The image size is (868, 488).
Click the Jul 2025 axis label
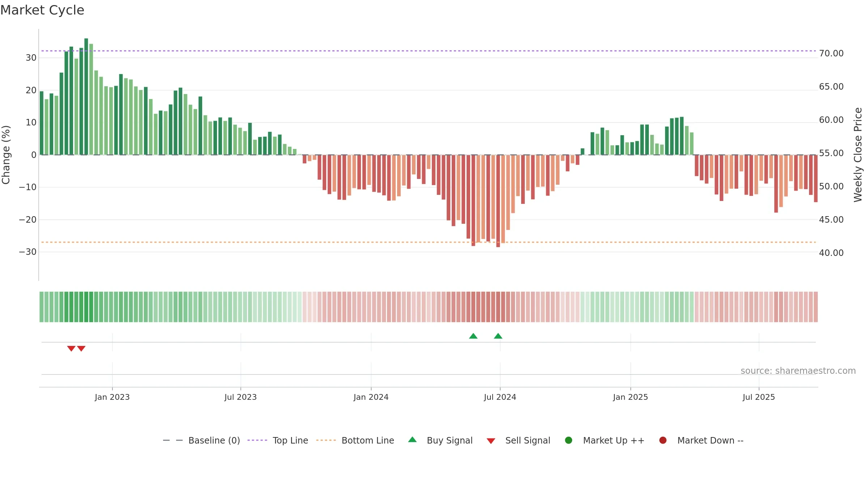click(759, 397)
